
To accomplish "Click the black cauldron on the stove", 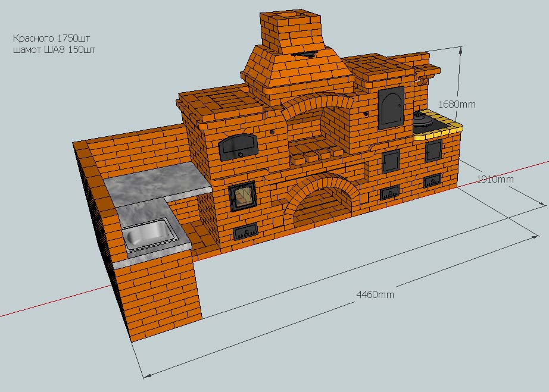I will pyautogui.click(x=426, y=119).
